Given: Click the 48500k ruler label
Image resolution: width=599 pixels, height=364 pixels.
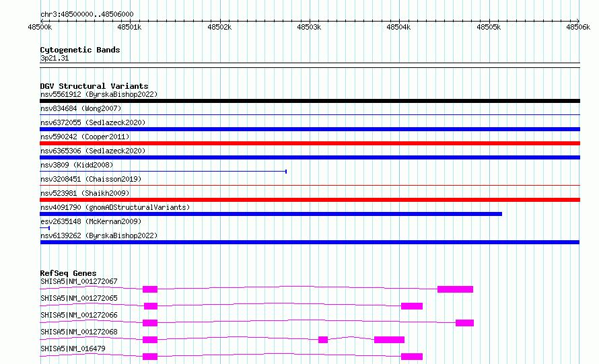Looking at the screenshot, I should click(x=40, y=27).
